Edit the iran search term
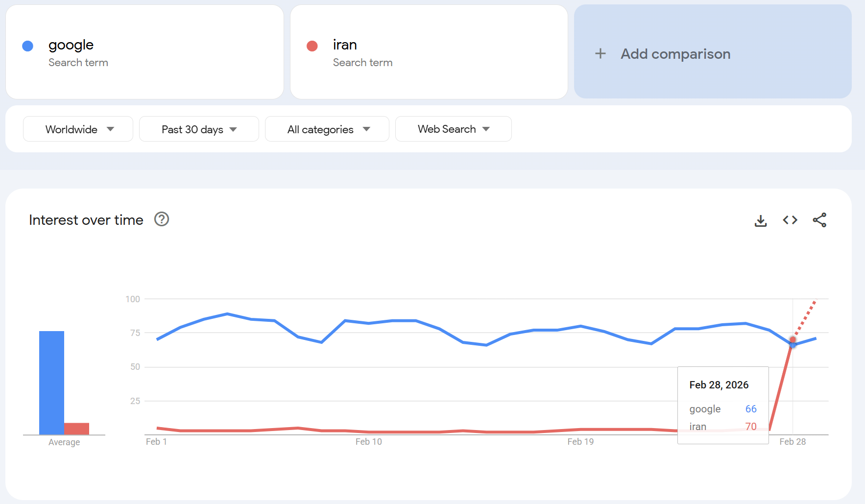The height and width of the screenshot is (504, 865). pos(345,45)
